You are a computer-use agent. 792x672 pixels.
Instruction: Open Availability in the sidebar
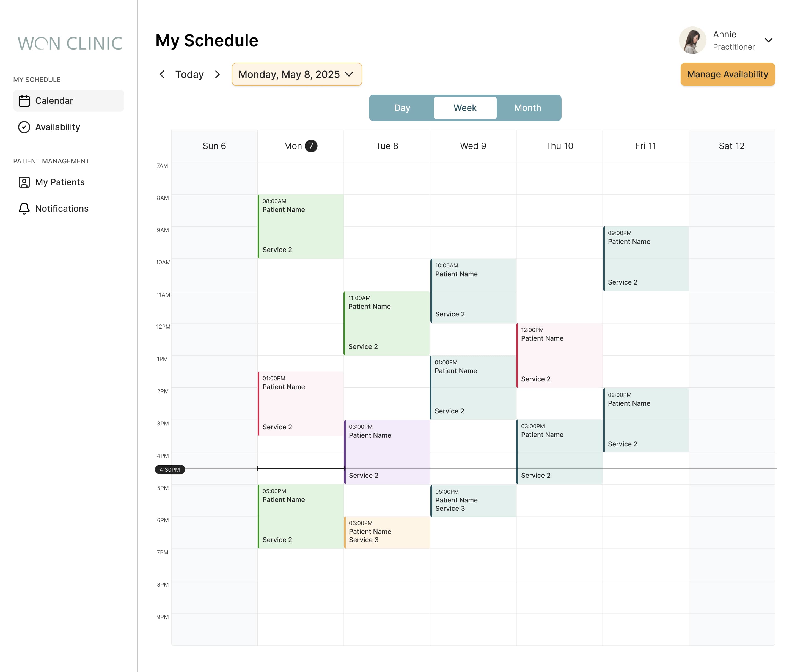coord(57,127)
